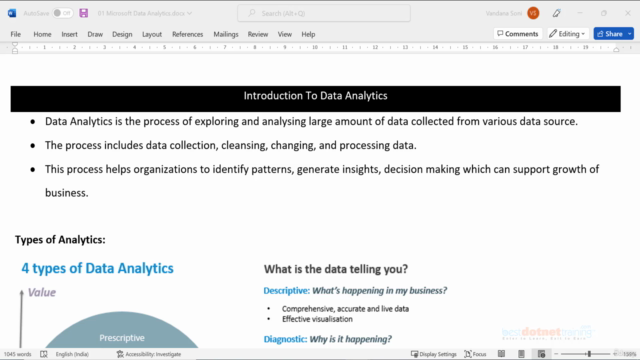Switch to the Review tab

click(x=258, y=34)
